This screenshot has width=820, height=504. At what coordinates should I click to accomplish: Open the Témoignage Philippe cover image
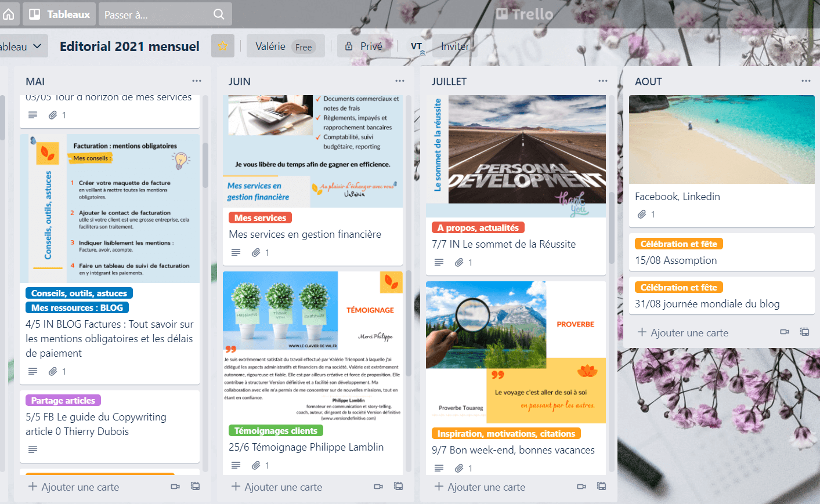coord(313,346)
